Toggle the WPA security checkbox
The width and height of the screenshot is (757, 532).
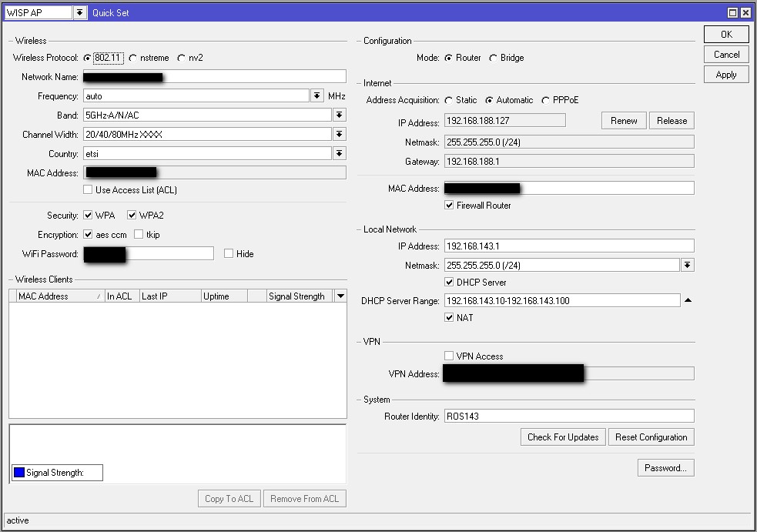click(88, 215)
